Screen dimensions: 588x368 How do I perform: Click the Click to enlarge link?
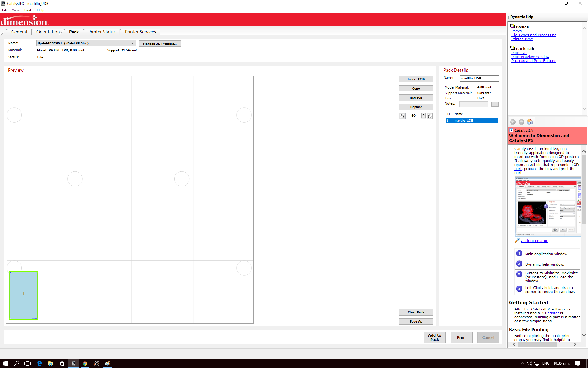(534, 241)
